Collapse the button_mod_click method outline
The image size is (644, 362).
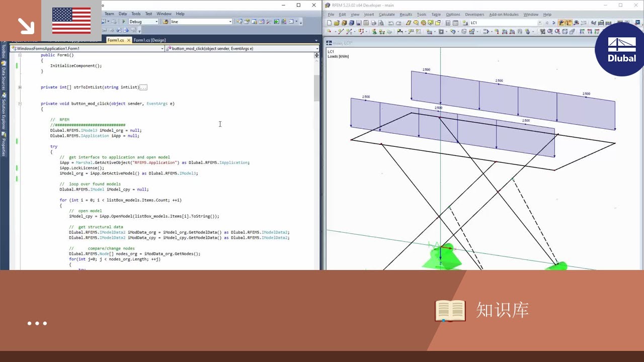[20, 104]
